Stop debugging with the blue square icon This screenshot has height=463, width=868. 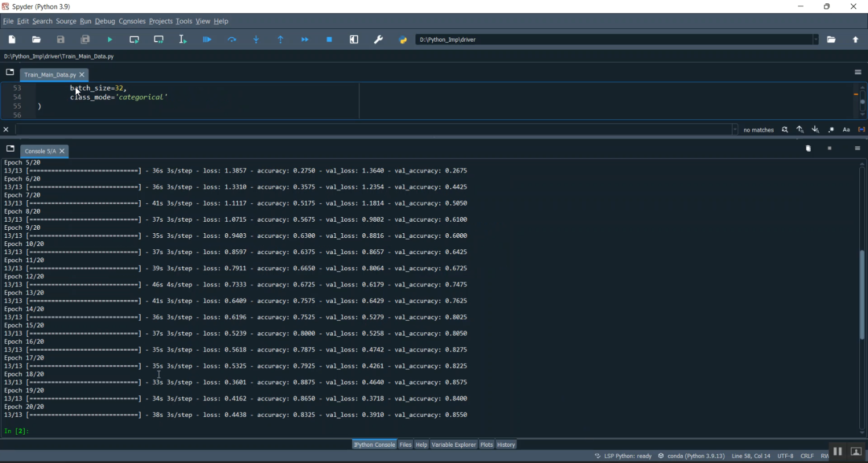pos(329,39)
